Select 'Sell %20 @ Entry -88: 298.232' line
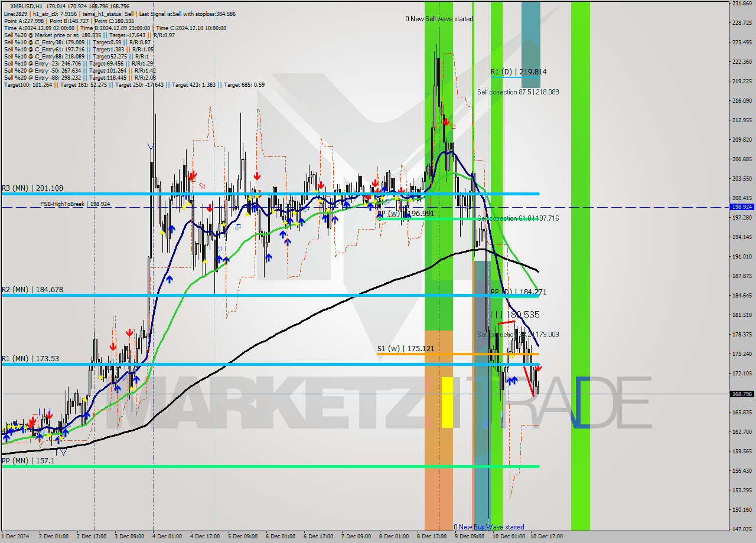The image size is (756, 543). click(80, 77)
